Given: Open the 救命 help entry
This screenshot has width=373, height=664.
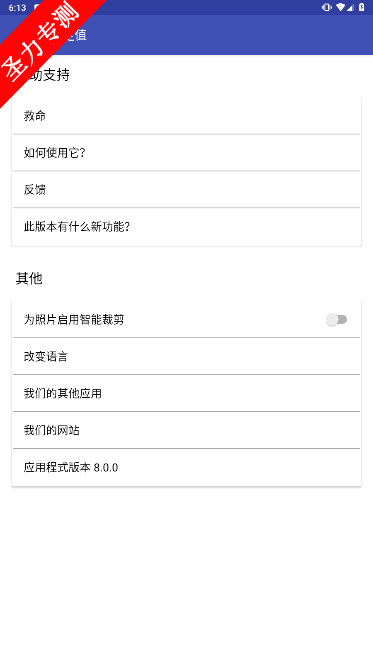Looking at the screenshot, I should pos(186,116).
